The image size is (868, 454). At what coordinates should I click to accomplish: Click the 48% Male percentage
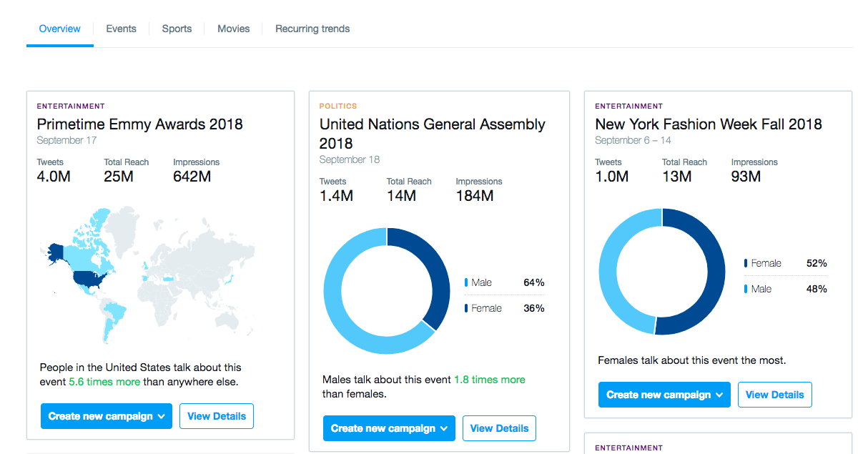817,289
